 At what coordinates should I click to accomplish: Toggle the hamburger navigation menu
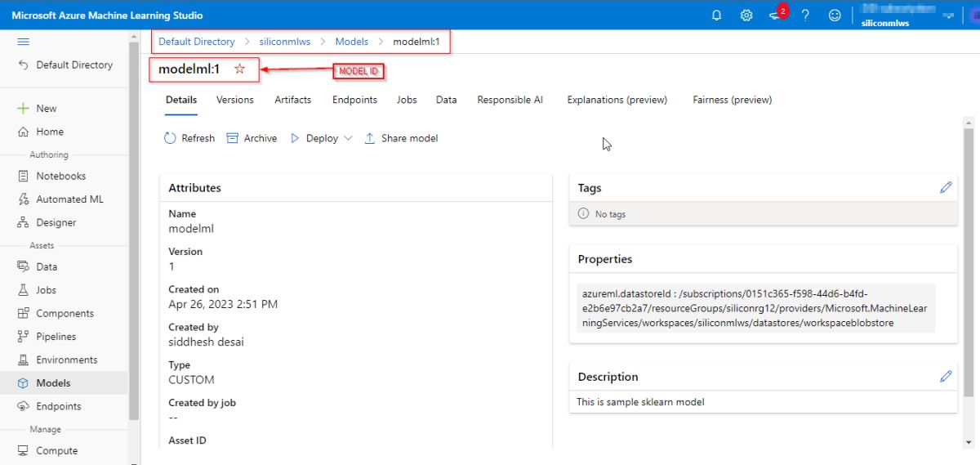pyautogui.click(x=23, y=42)
